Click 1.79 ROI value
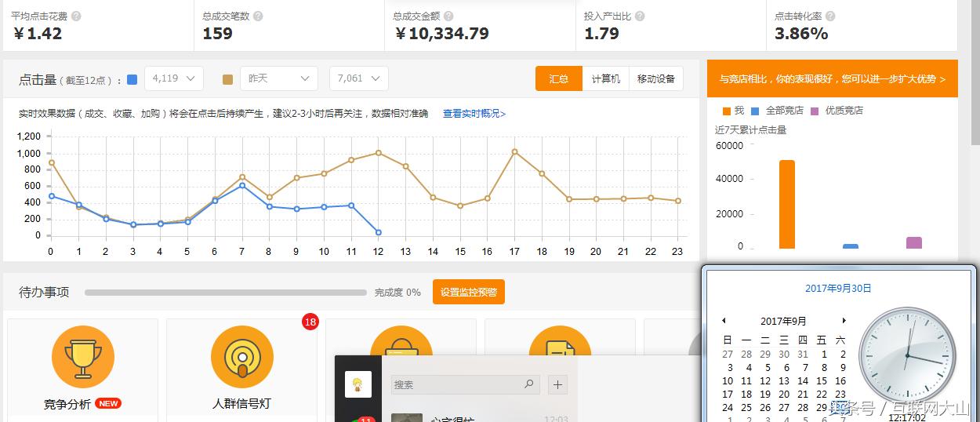This screenshot has height=422, width=980. [x=601, y=34]
